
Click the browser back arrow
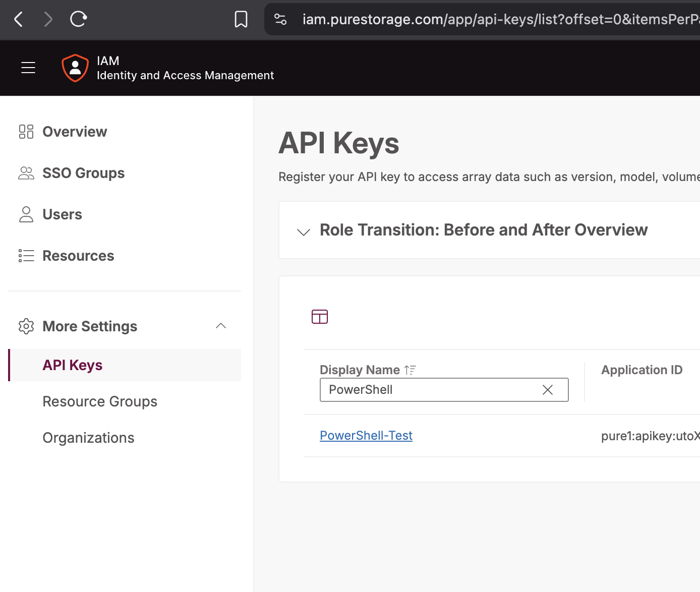click(19, 20)
